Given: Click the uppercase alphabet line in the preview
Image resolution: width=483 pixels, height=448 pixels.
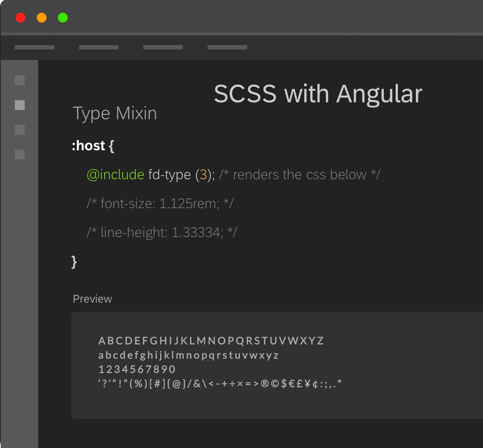Looking at the screenshot, I should tap(211, 341).
